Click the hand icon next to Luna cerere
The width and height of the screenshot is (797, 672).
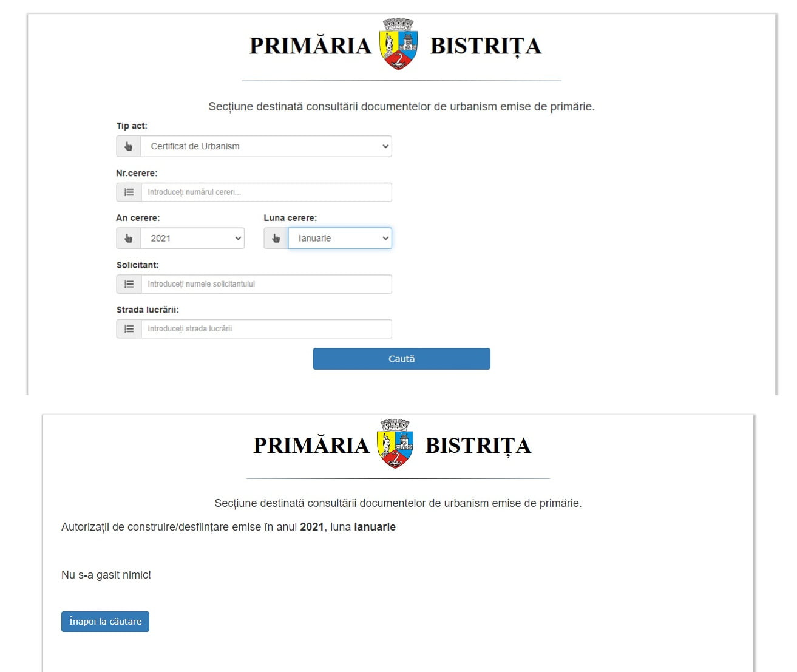pos(276,239)
